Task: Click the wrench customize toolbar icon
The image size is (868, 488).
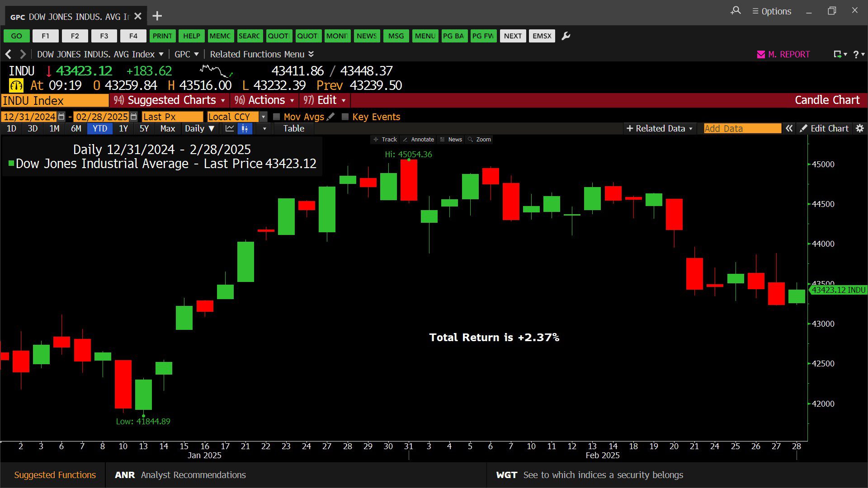Action: pos(566,36)
